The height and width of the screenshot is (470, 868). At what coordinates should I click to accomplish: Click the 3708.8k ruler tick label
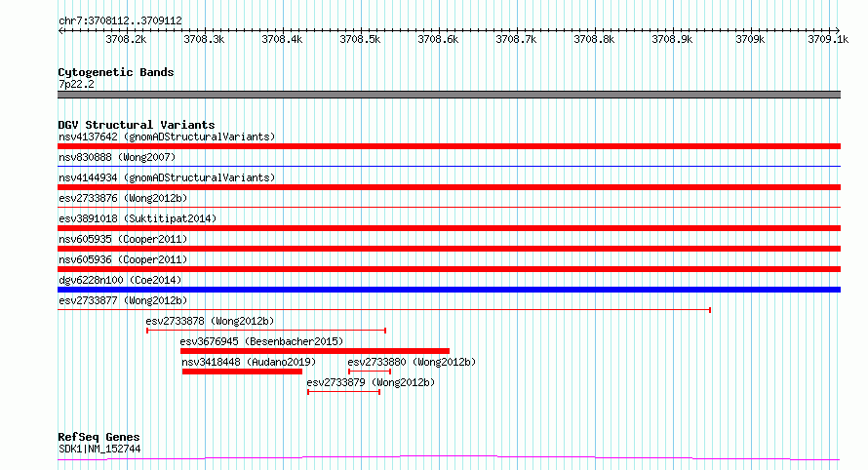(595, 39)
